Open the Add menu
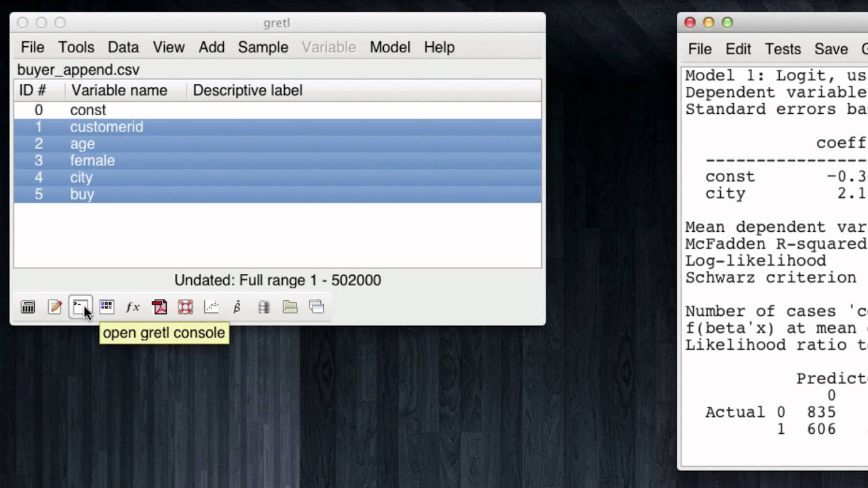Viewport: 868px width, 488px height. coord(212,47)
